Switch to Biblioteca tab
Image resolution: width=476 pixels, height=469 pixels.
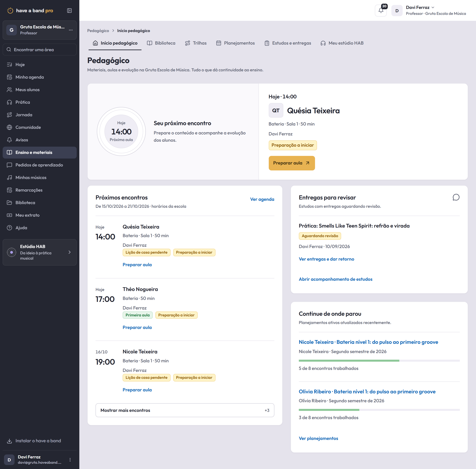161,43
